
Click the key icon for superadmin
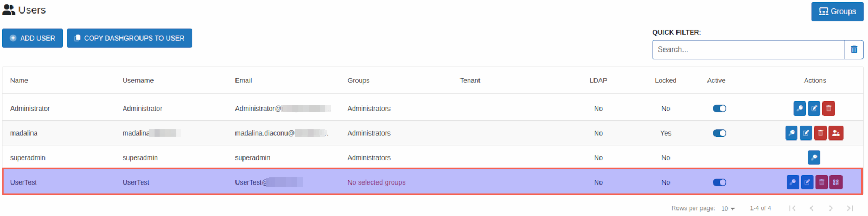(814, 158)
